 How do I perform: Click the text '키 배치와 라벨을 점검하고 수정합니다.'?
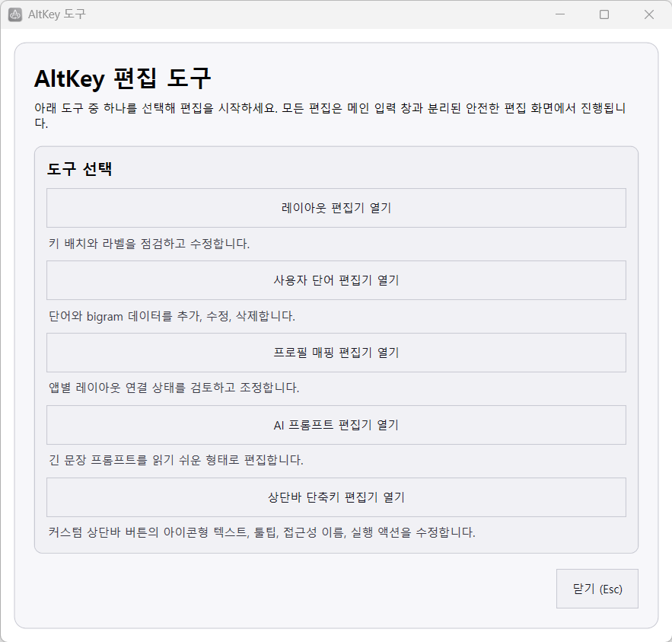click(x=148, y=244)
